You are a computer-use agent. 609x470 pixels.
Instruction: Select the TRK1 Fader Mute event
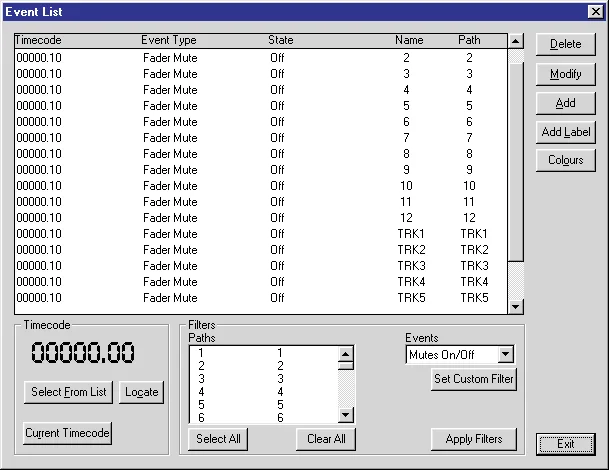click(x=261, y=234)
